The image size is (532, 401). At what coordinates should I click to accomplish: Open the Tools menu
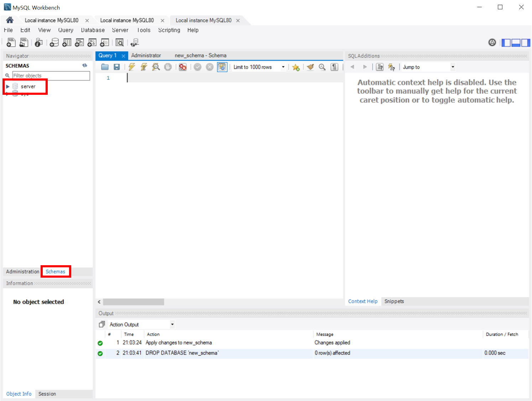click(x=144, y=30)
